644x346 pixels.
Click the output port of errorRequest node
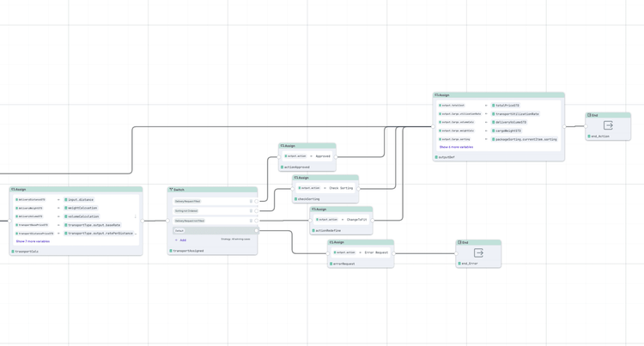click(394, 252)
